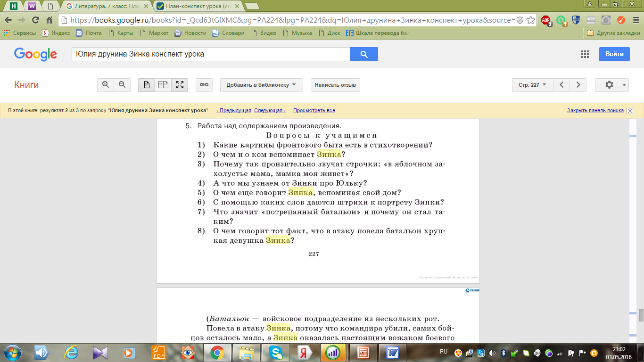Open the Карты bookmark
The height and width of the screenshot is (362, 644).
[121, 33]
